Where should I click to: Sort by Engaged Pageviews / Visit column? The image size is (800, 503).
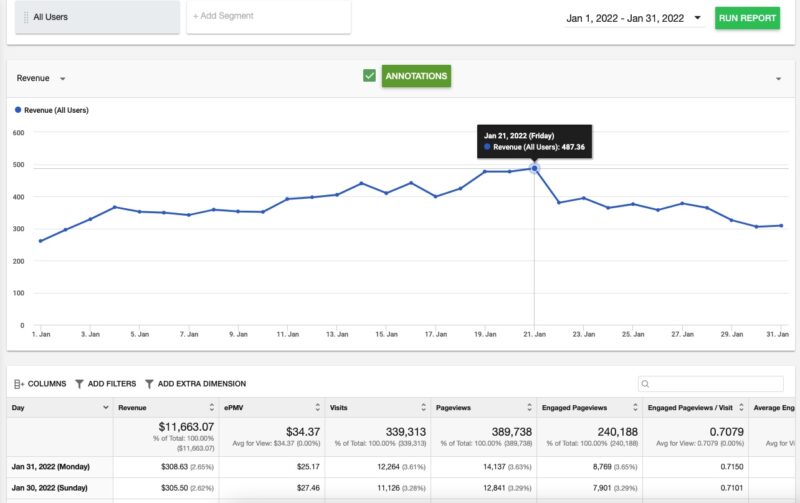741,407
